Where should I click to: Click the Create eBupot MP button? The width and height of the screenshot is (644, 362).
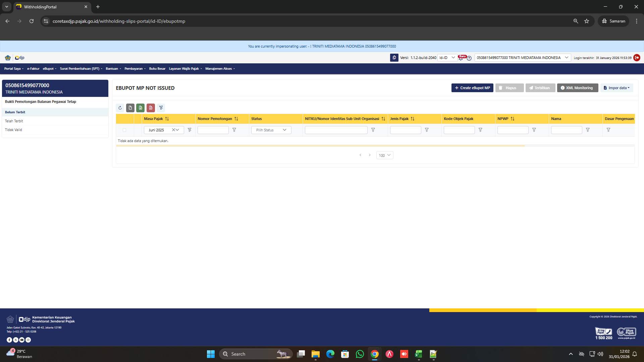[472, 88]
